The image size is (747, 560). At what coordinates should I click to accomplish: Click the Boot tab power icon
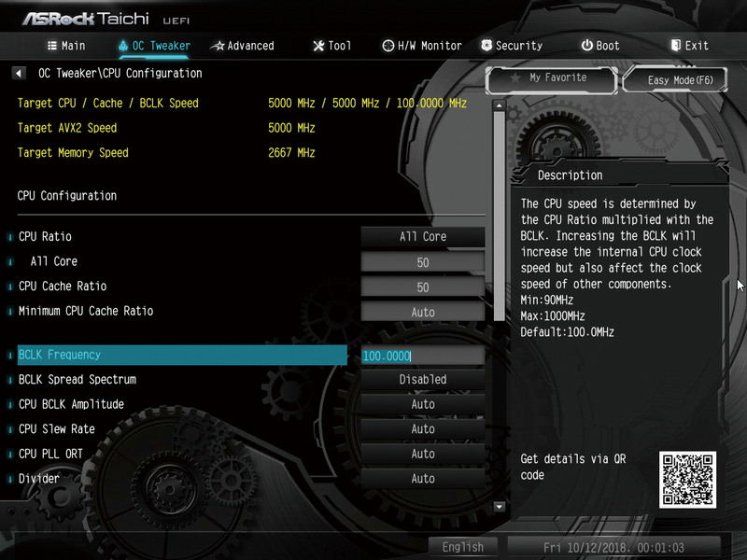tap(587, 45)
